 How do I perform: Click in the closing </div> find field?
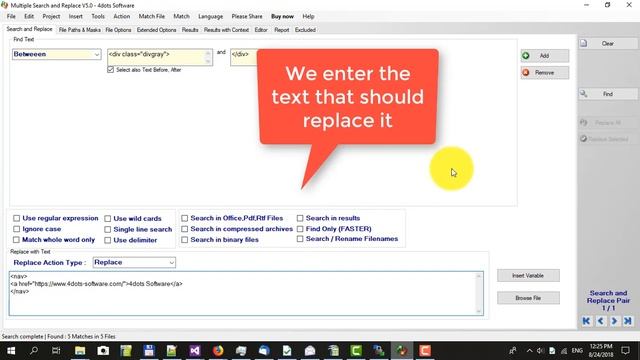[x=244, y=57]
